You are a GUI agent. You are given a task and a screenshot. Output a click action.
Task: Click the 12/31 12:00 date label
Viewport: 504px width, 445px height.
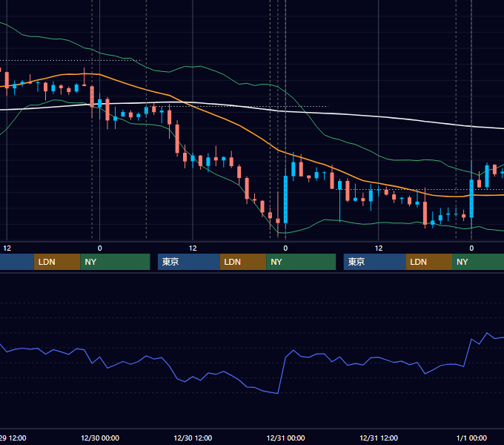(x=379, y=438)
